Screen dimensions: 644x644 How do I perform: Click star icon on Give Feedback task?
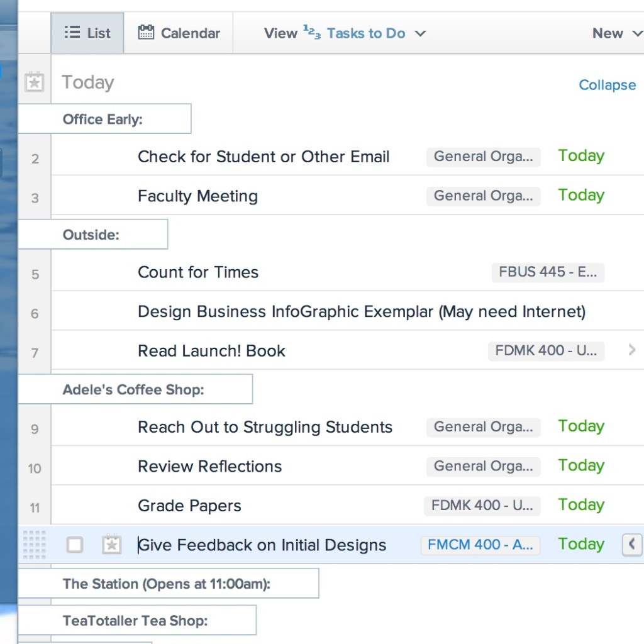click(x=111, y=545)
